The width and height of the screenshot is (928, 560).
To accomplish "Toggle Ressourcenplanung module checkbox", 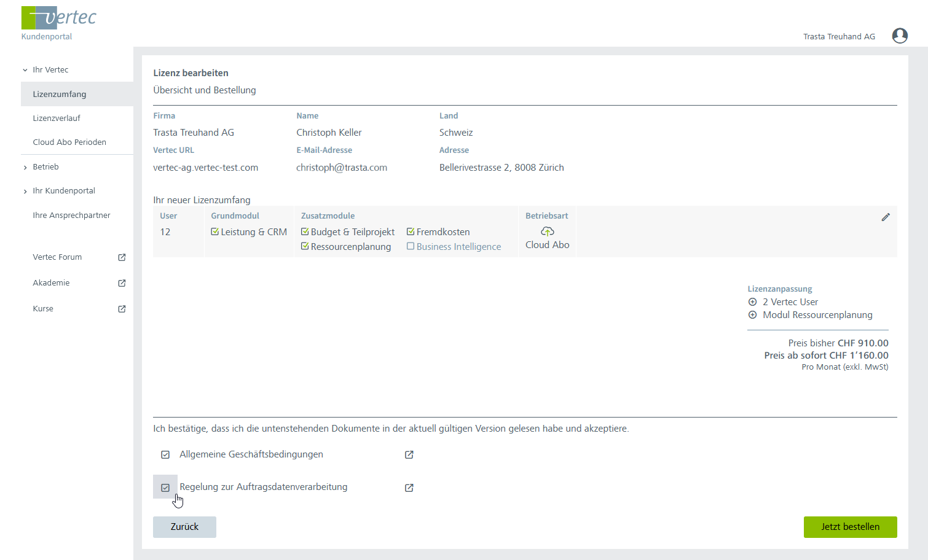I will coord(305,246).
